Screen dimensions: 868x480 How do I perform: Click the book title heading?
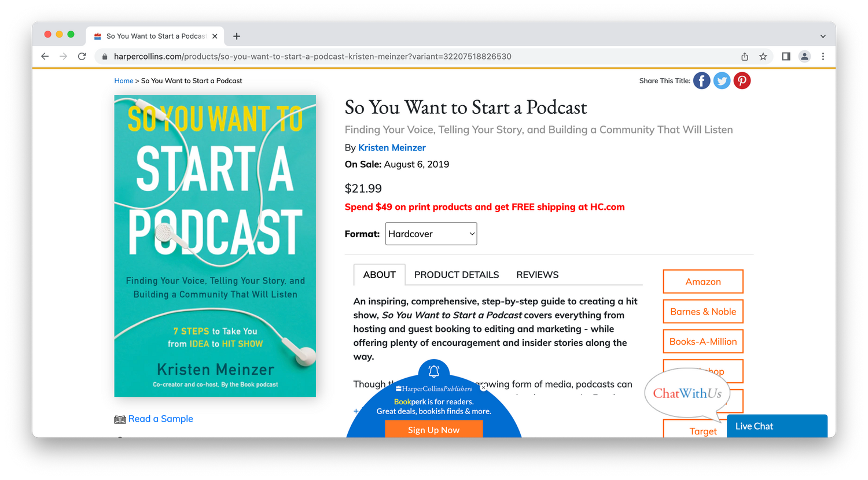click(466, 108)
